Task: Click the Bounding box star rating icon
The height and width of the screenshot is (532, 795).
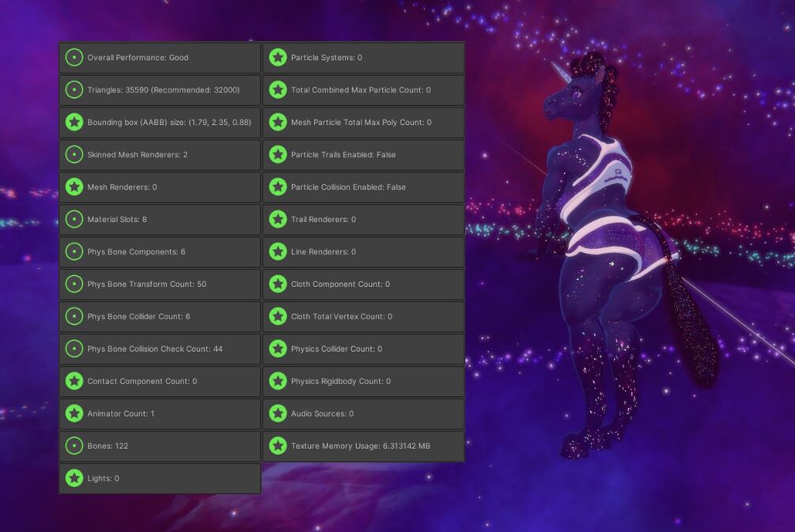Action: click(x=74, y=122)
